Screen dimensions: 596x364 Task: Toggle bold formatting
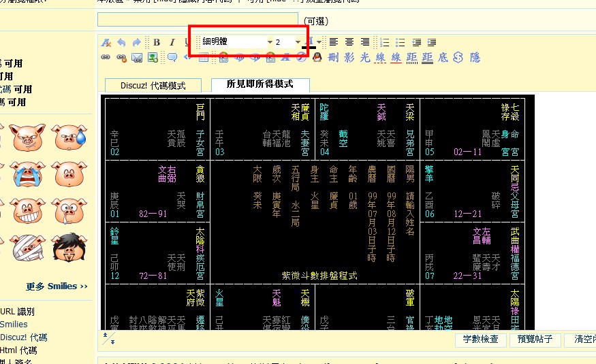156,42
